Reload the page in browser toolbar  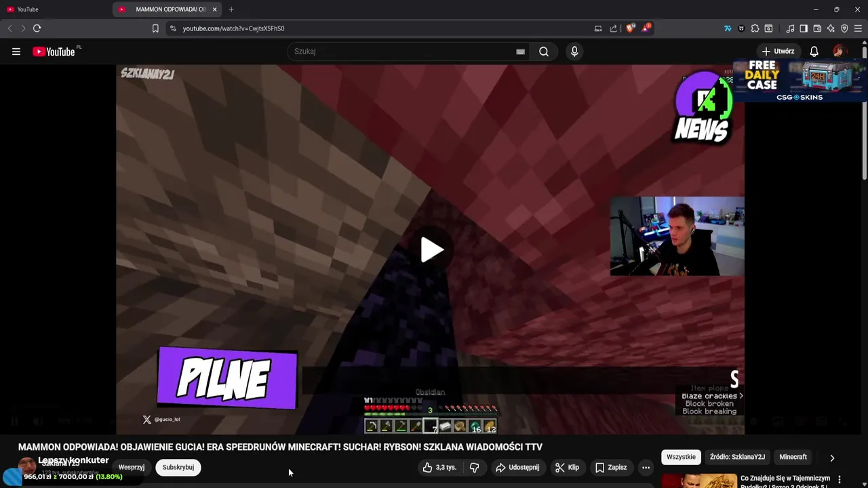(x=37, y=28)
